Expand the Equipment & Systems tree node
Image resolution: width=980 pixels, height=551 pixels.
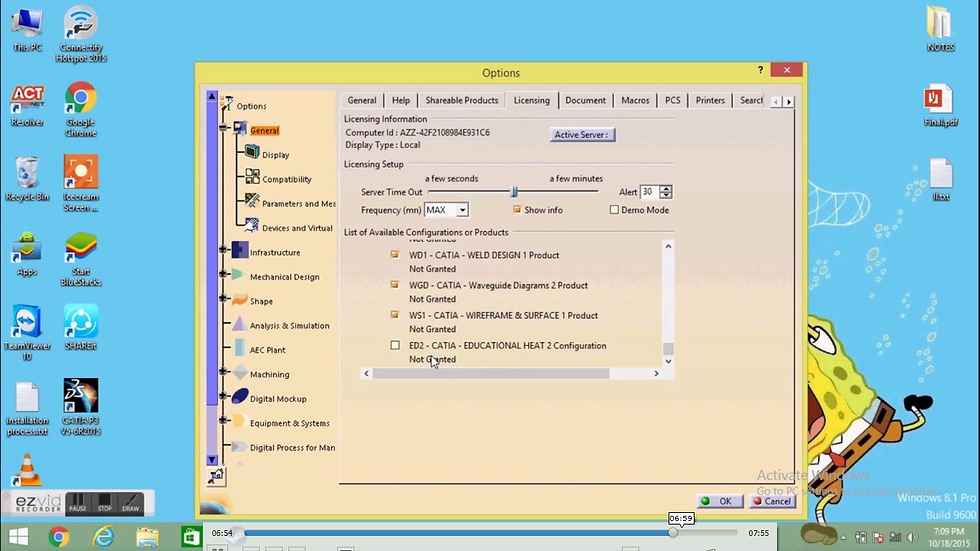pyautogui.click(x=223, y=420)
